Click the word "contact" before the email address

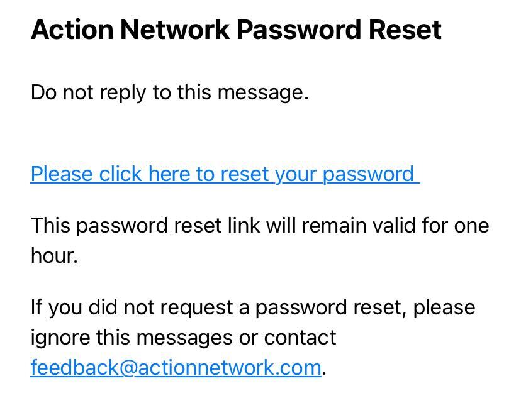point(300,338)
